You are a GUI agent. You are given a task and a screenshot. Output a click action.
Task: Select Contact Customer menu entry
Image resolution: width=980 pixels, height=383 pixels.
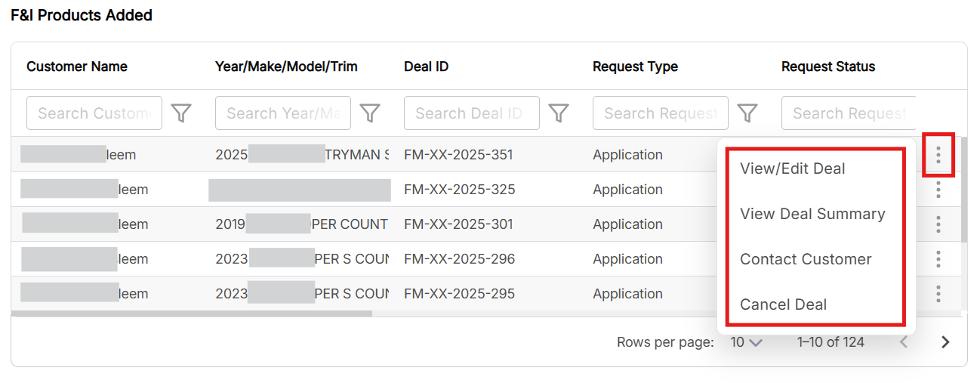pos(806,259)
